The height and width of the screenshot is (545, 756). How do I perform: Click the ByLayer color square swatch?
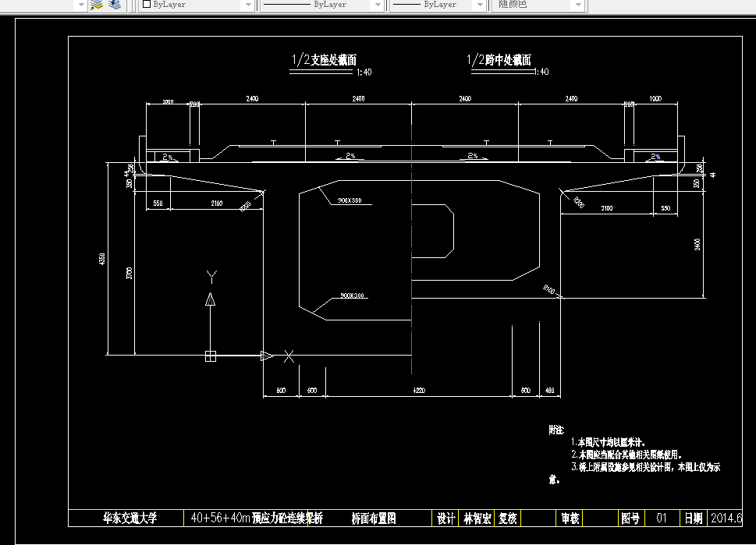147,4
